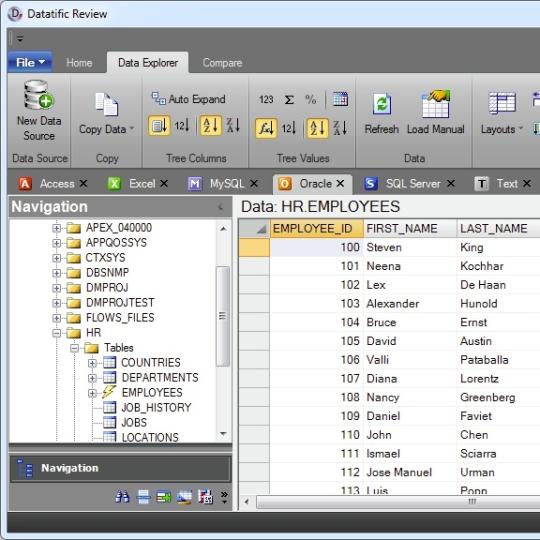Viewport: 540px width, 540px height.
Task: Toggle Z-A descending sort in Tree Values
Action: (x=340, y=128)
